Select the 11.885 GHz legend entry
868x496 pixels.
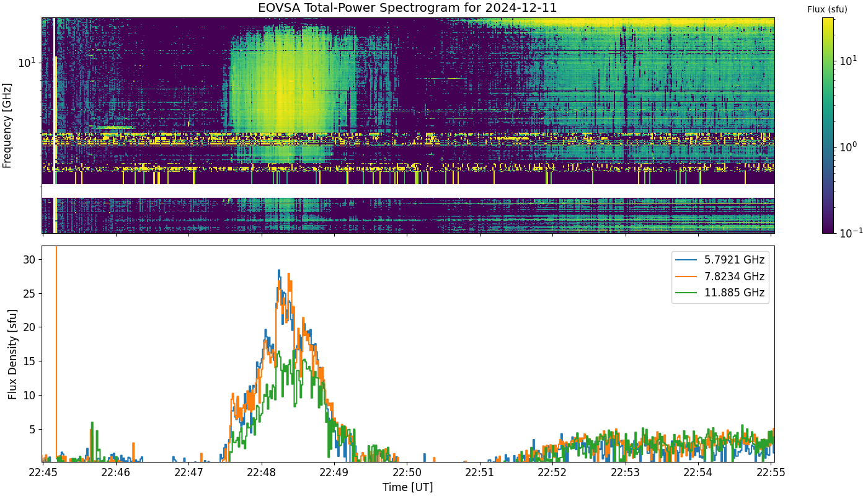point(720,292)
